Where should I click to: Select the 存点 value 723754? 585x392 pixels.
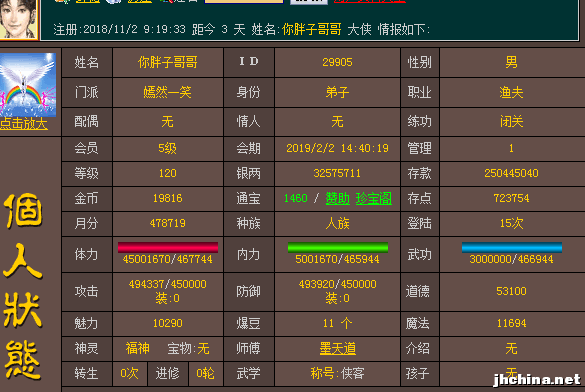click(x=512, y=198)
